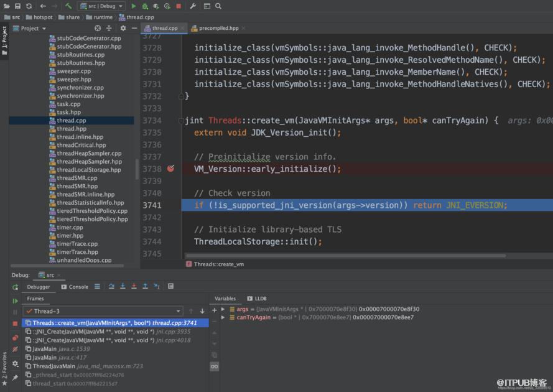
Task: Resume program in Debug panel
Action: (15, 301)
